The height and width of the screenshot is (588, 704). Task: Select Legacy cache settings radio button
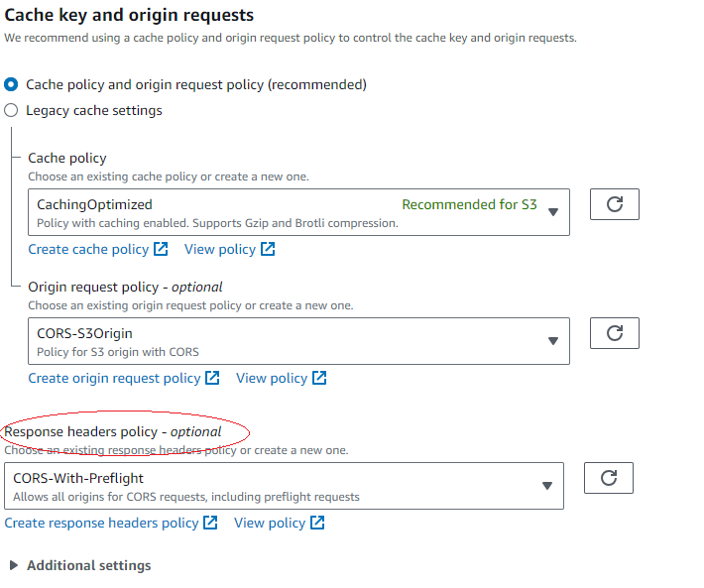pos(11,110)
